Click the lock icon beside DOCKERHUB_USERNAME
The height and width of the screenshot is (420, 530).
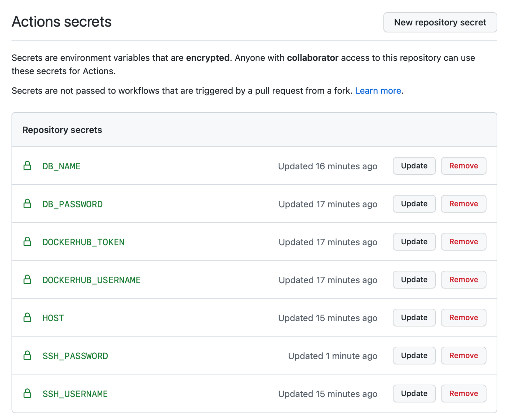(27, 280)
